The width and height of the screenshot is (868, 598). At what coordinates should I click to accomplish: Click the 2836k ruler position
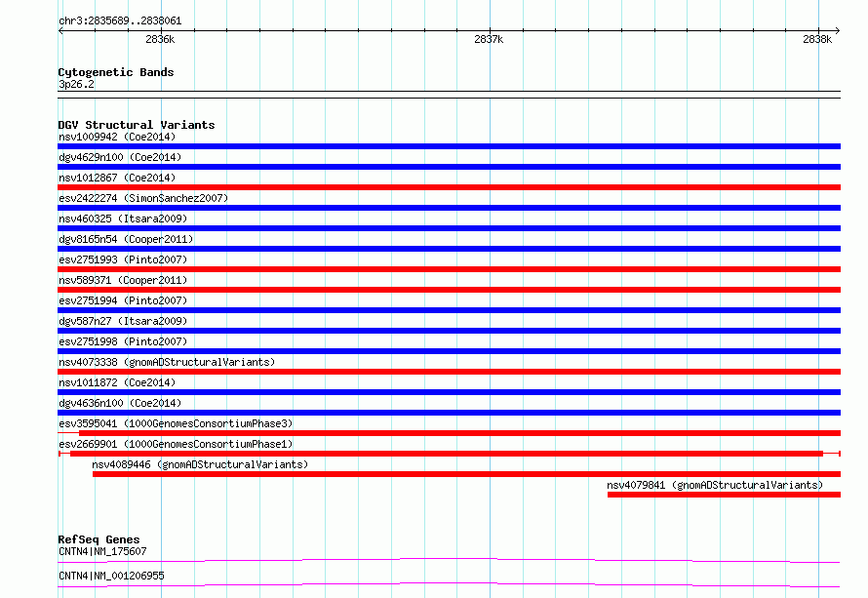click(x=160, y=39)
